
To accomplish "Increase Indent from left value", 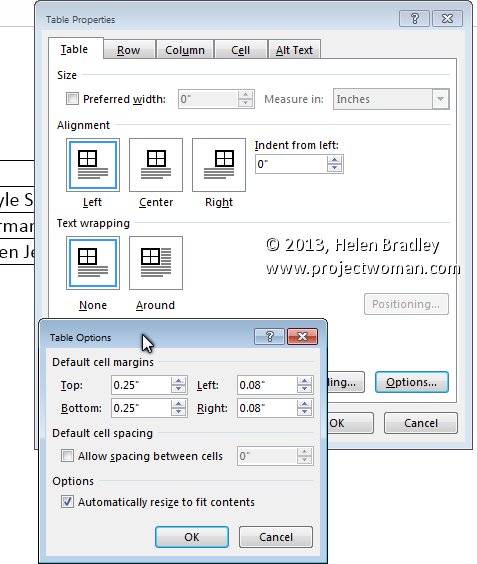I will click(335, 160).
